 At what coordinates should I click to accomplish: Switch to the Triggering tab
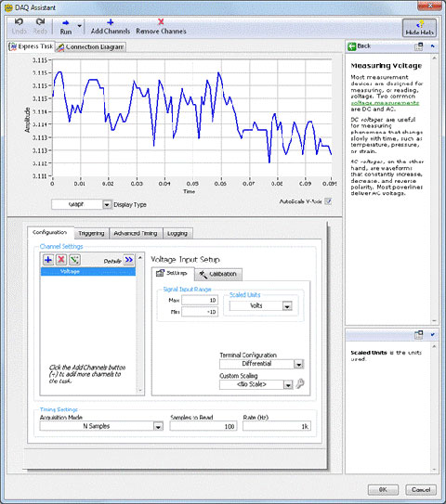point(91,233)
